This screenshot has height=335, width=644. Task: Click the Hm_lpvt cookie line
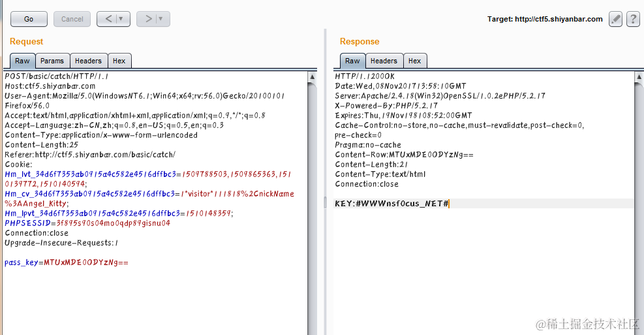[x=119, y=214]
